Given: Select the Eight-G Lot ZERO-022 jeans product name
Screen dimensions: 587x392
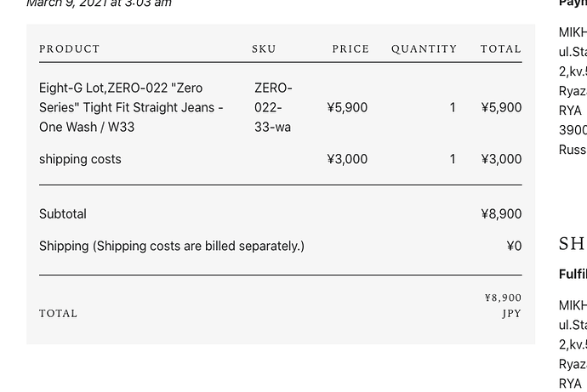Looking at the screenshot, I should [131, 107].
